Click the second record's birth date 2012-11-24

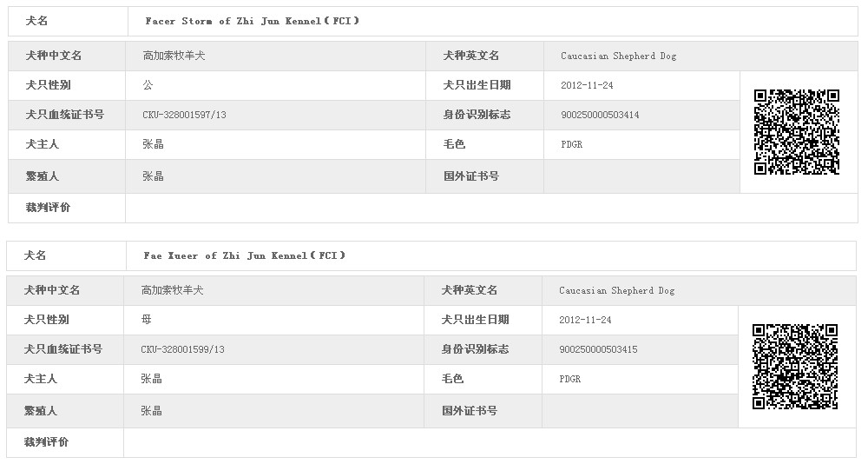point(585,320)
